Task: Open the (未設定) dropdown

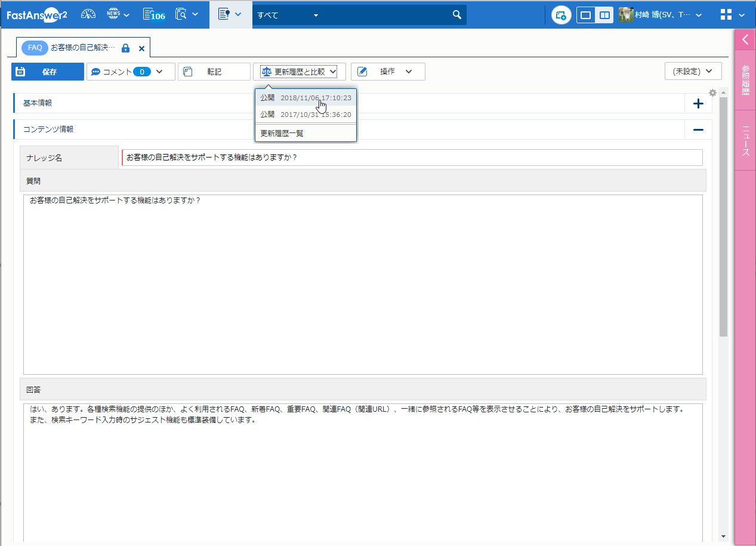Action: pos(693,71)
